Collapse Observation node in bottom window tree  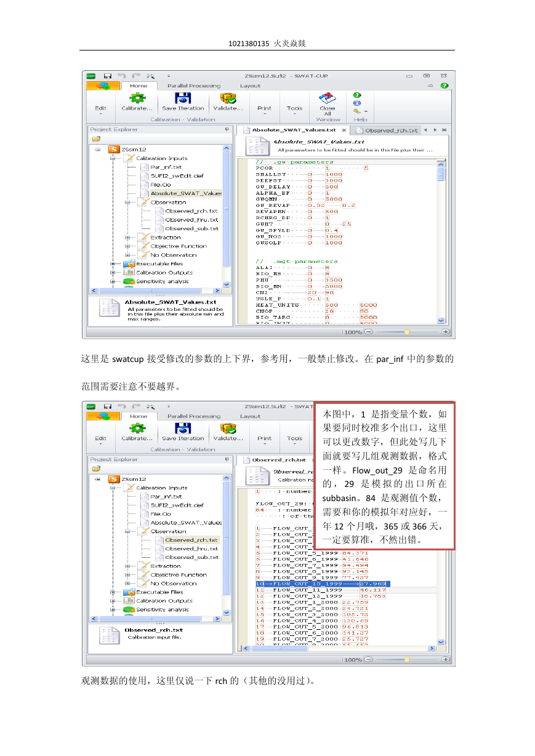click(x=127, y=531)
